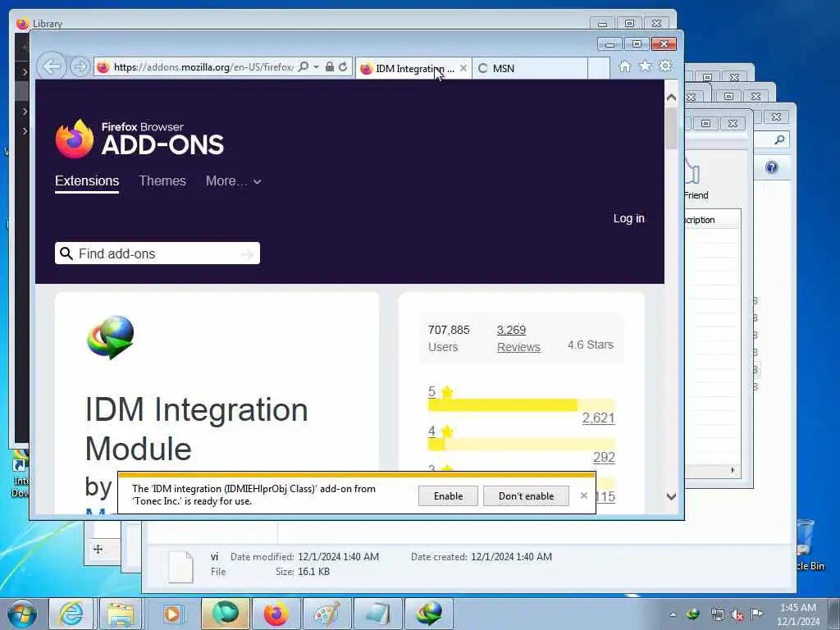Viewport: 840px width, 630px height.
Task: Open the Windows Start button
Action: tap(22, 614)
